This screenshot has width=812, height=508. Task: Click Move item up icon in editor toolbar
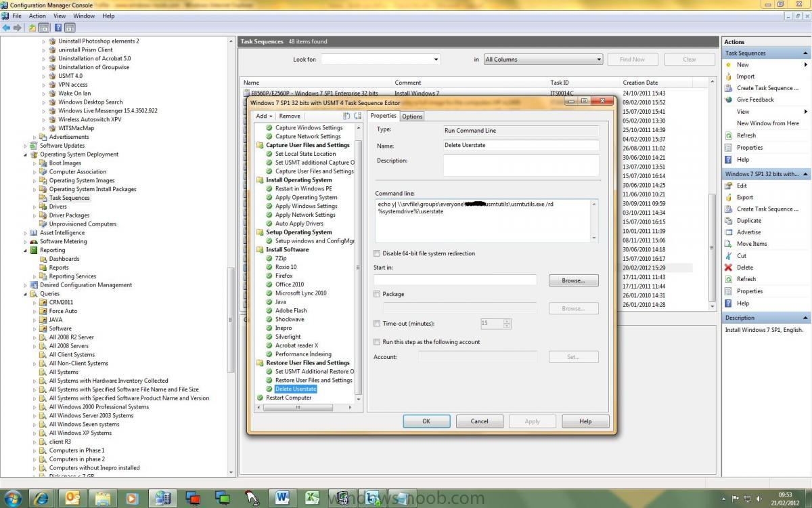pos(346,116)
